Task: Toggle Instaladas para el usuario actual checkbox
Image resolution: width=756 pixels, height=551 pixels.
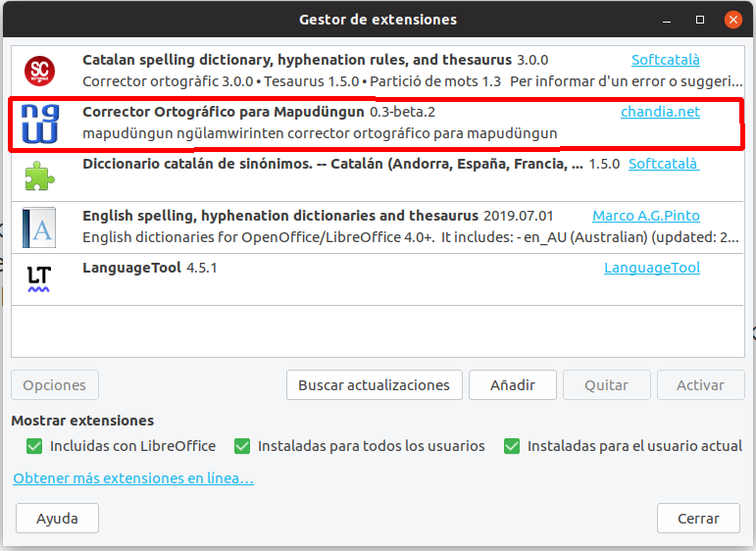Action: pos(512,446)
